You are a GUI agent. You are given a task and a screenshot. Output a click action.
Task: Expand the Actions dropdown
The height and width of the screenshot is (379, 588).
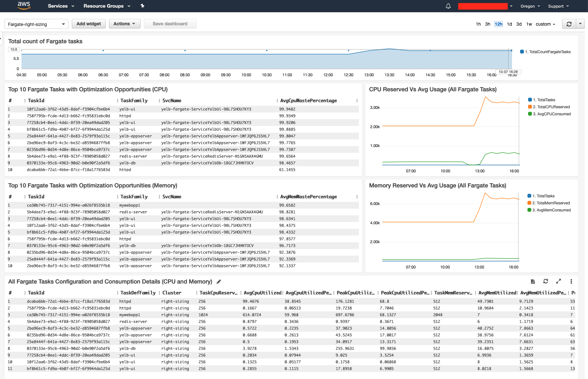124,24
